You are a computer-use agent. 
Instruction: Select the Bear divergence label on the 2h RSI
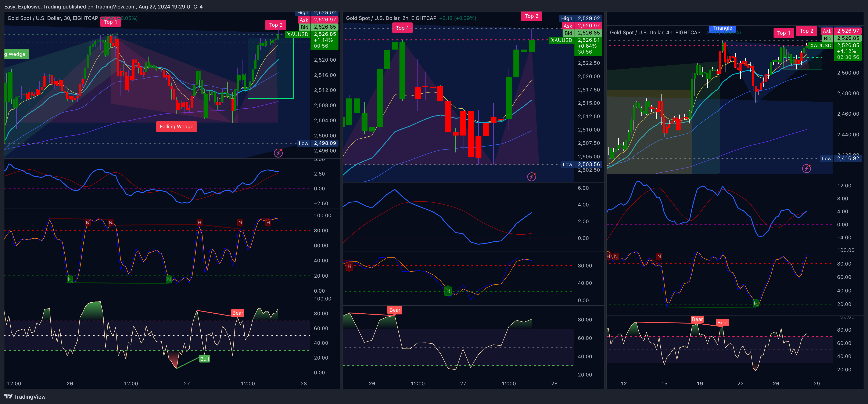click(x=395, y=310)
